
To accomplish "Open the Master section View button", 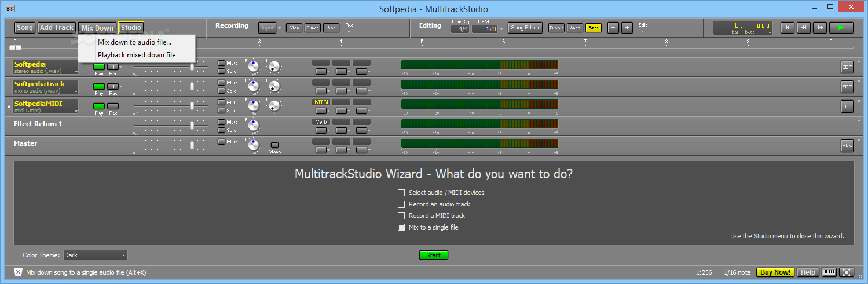I will tap(847, 146).
